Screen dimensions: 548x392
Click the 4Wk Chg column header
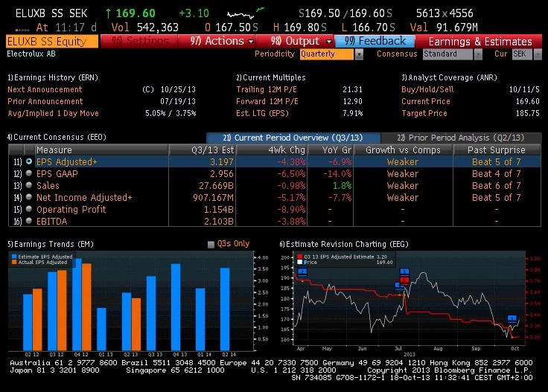pyautogui.click(x=272, y=150)
